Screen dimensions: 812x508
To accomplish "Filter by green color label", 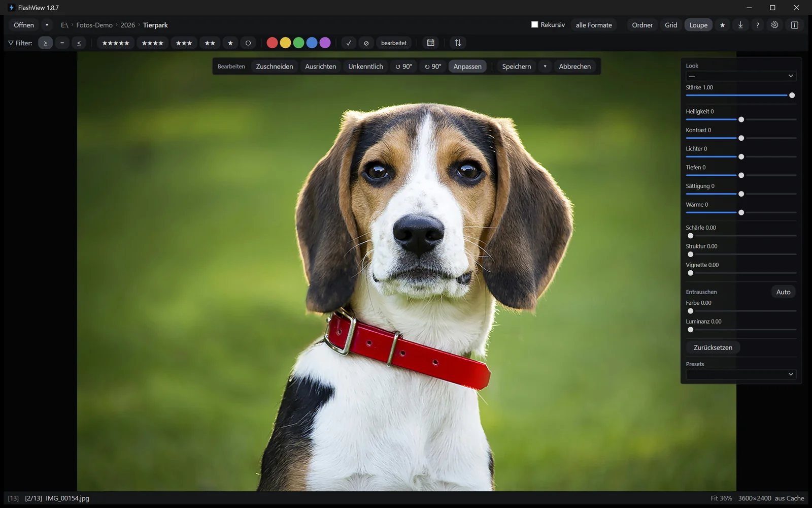I will 298,43.
